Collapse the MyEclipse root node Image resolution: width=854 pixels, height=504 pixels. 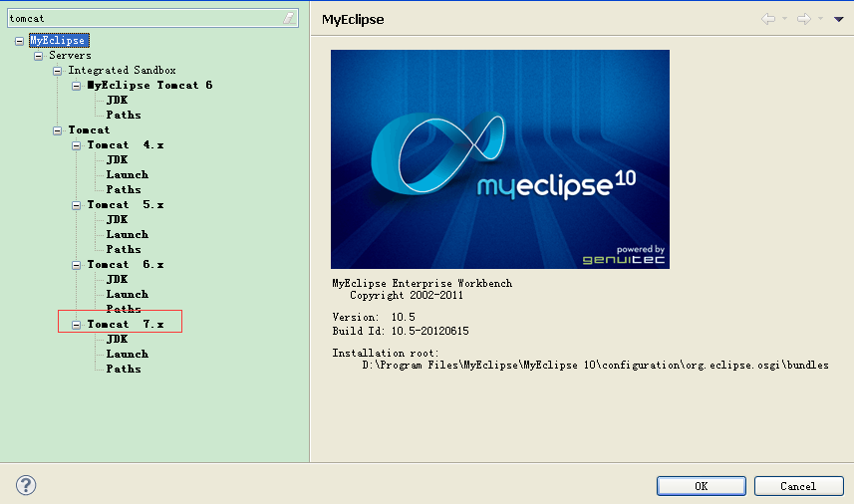click(x=19, y=41)
